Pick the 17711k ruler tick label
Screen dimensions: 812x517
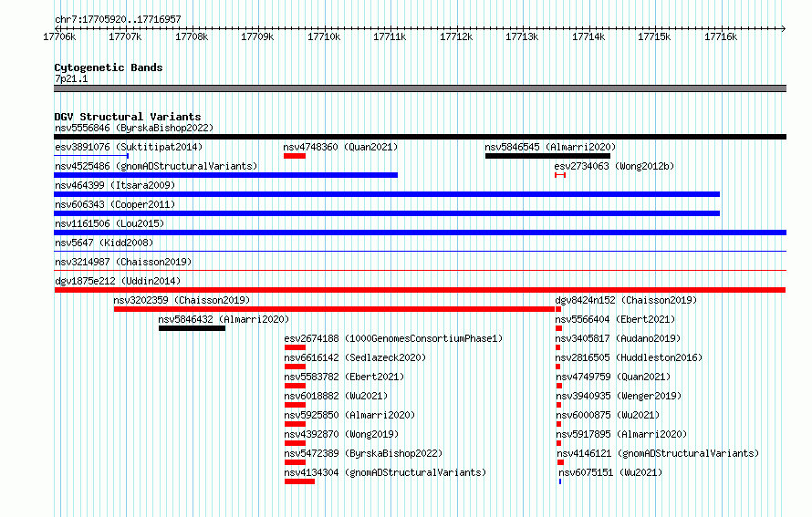click(390, 36)
